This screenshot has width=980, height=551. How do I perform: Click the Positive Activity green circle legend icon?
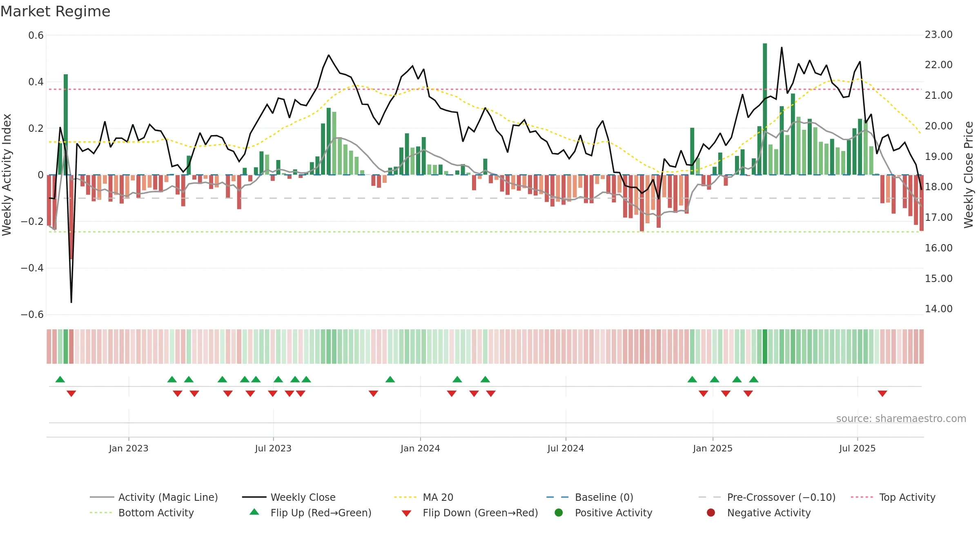point(559,513)
